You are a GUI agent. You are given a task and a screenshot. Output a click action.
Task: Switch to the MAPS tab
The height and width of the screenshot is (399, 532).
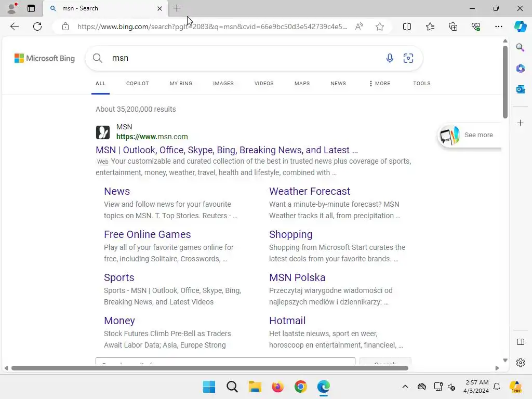[302, 84]
